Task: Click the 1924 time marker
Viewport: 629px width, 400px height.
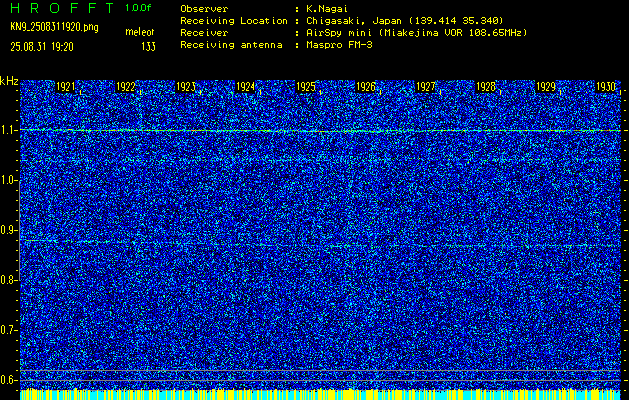Action: (x=246, y=87)
